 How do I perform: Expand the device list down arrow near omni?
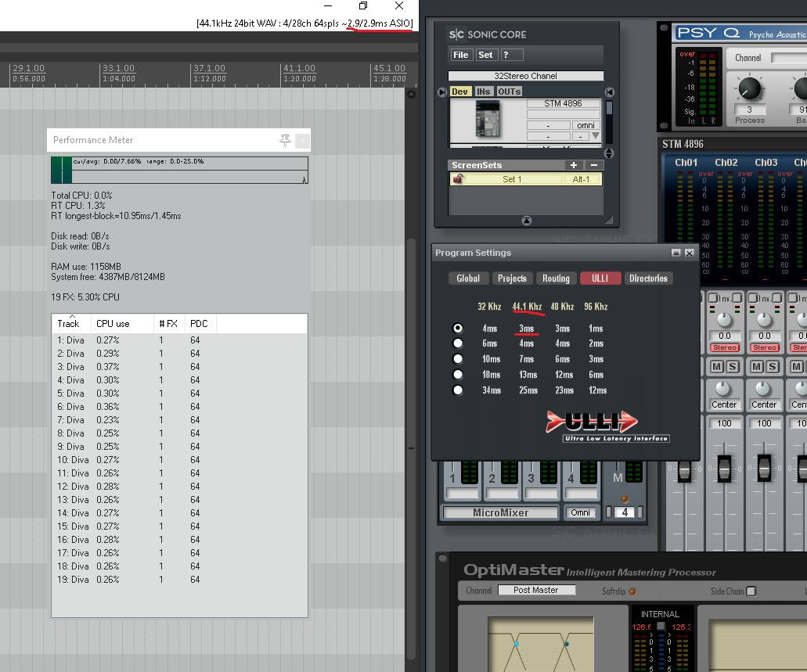[596, 136]
